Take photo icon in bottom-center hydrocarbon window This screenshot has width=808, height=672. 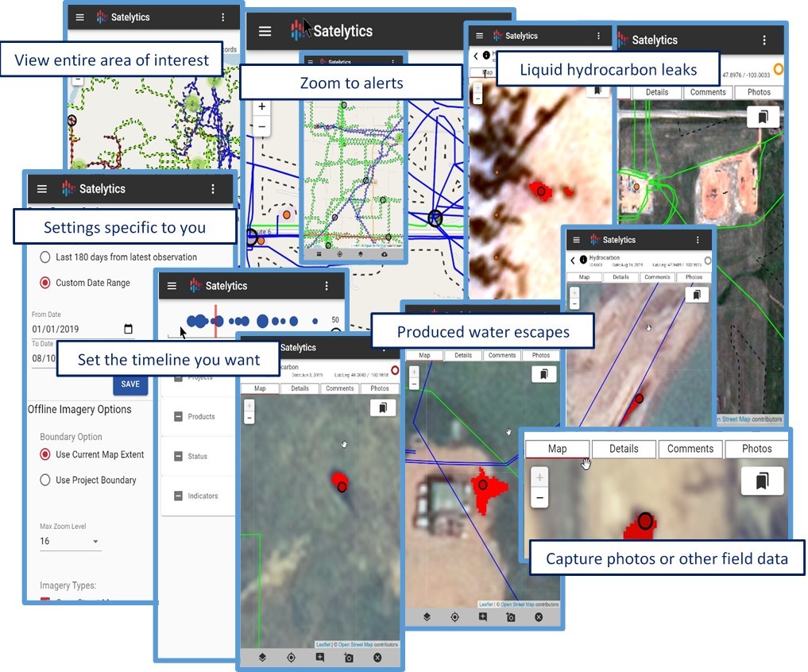point(349,658)
